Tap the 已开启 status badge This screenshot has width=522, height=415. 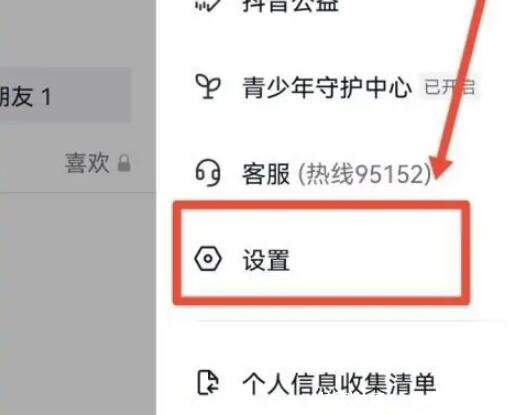tap(450, 87)
